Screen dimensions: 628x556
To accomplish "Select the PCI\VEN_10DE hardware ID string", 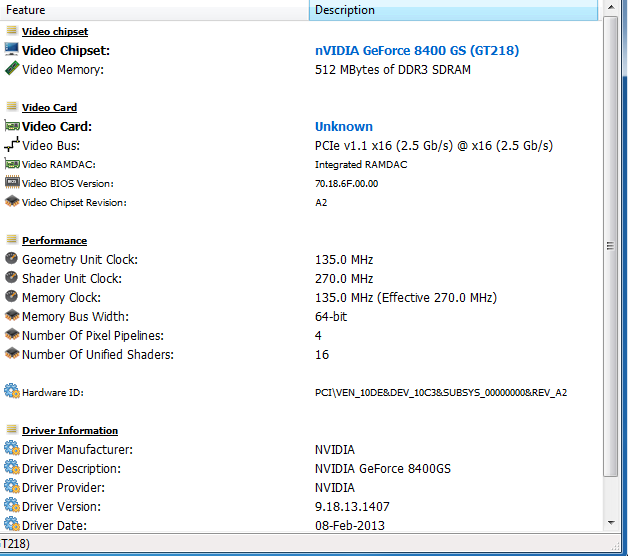I will pyautogui.click(x=441, y=393).
